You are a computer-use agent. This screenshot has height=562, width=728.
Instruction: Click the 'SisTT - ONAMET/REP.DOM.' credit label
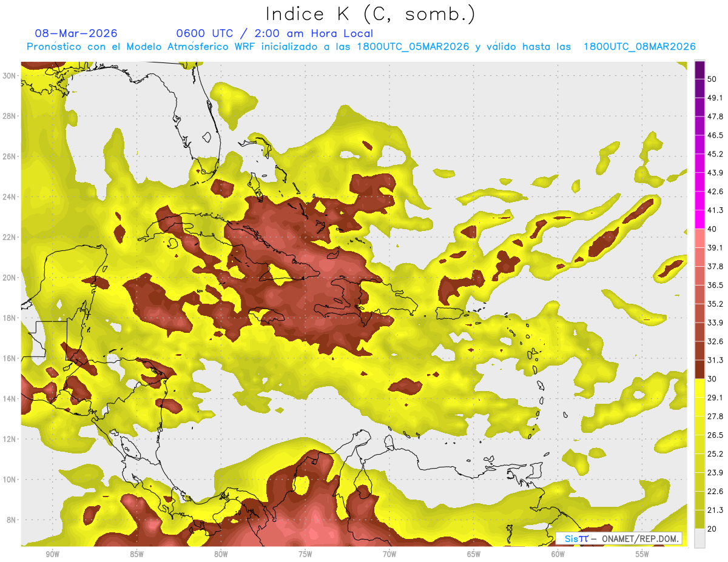619,538
